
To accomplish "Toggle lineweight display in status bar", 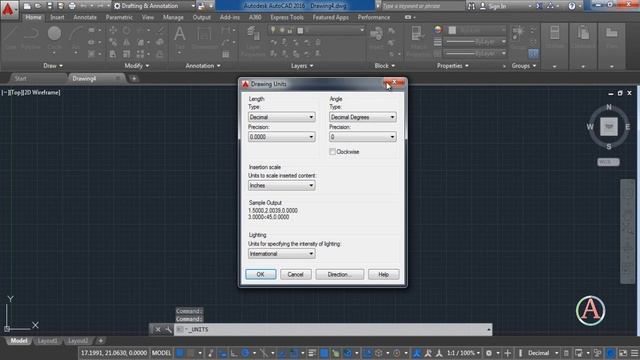I will (x=312, y=353).
